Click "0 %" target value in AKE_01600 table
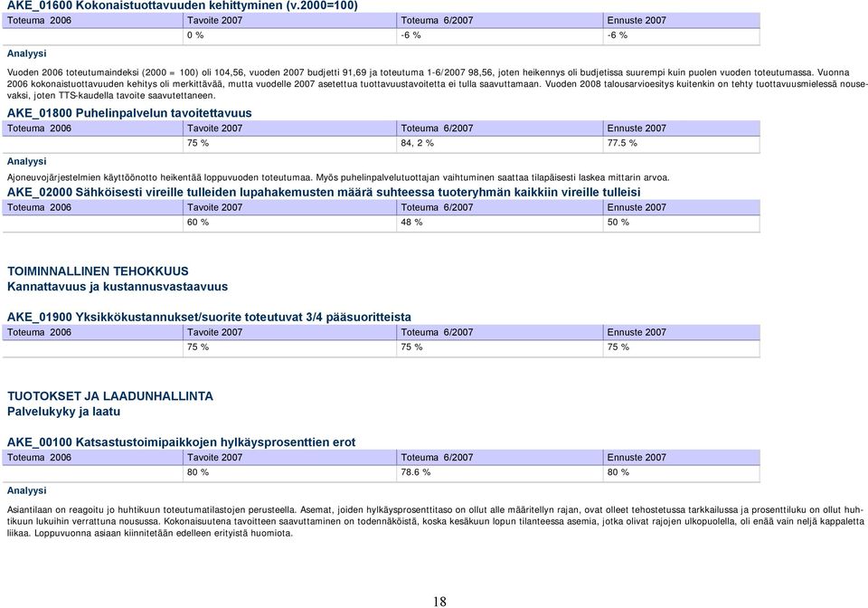Image resolution: width=868 pixels, height=608 pixels. point(195,35)
